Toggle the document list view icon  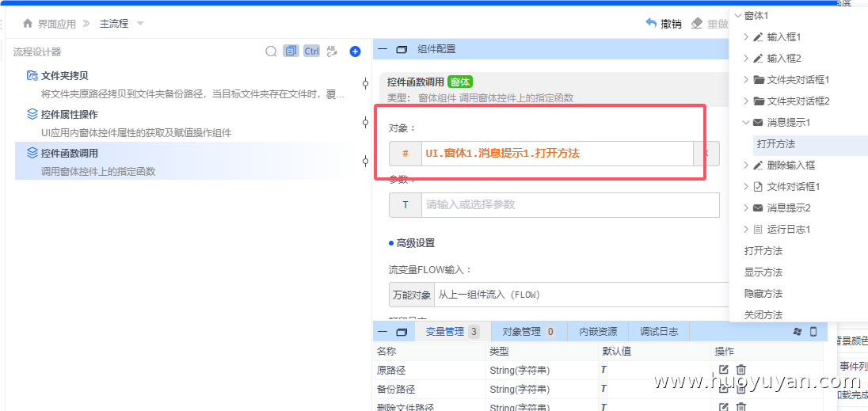(291, 51)
